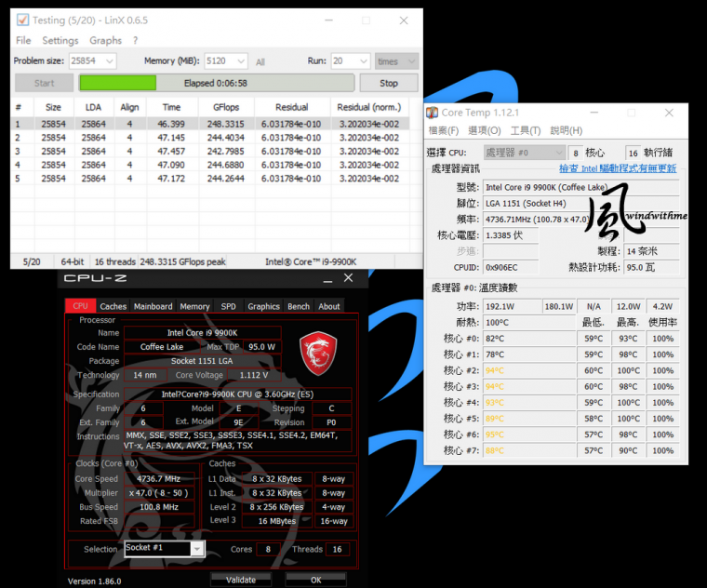Open the 處理器 #0 CPU selector in Core Temp

[525, 153]
